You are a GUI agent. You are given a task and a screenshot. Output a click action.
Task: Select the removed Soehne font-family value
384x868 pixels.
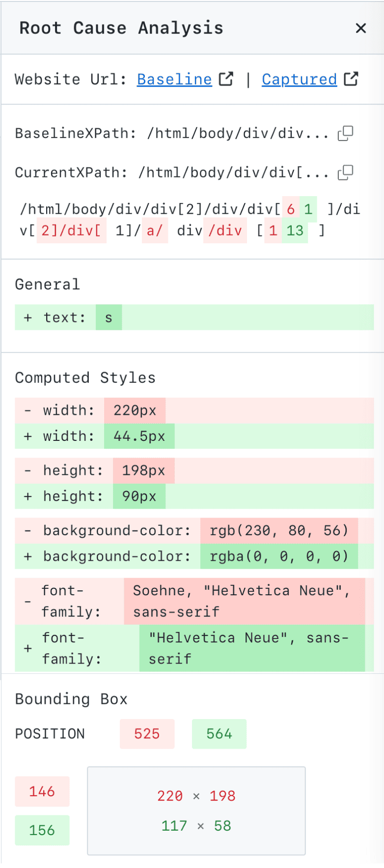(244, 601)
